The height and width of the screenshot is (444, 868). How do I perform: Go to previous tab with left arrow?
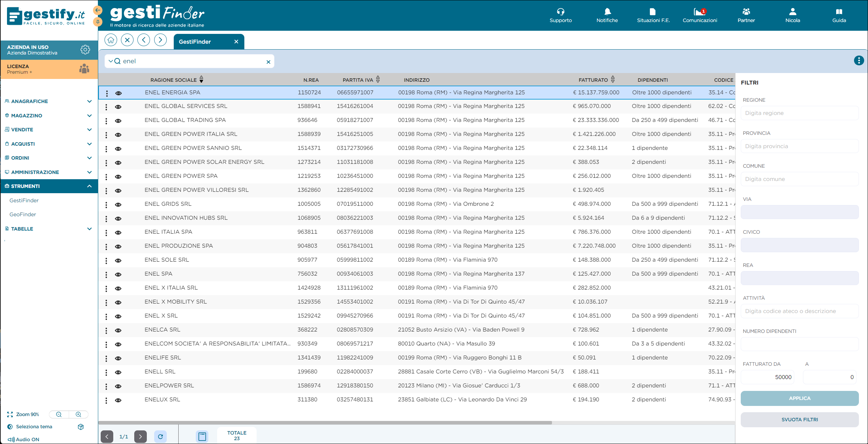[x=144, y=40]
